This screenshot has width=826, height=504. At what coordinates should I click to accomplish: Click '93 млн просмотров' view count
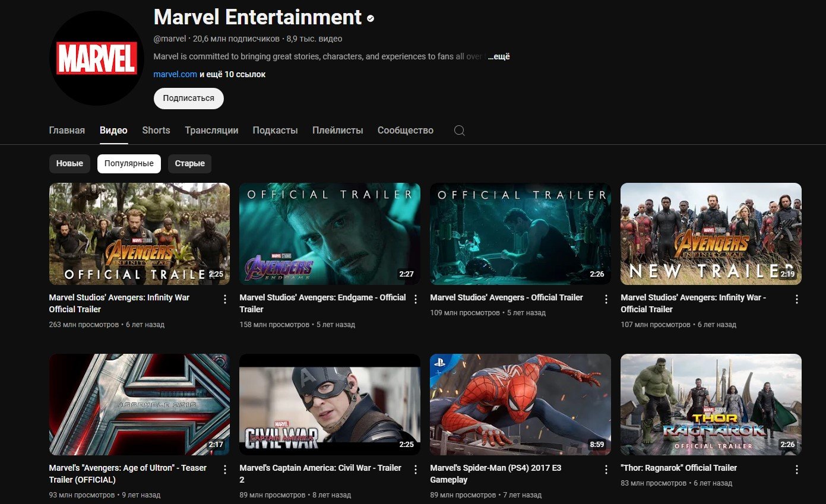point(82,495)
